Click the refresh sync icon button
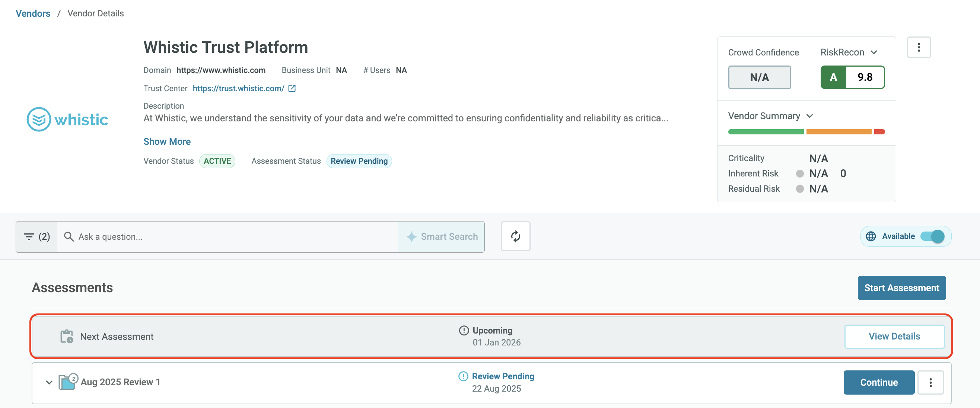The width and height of the screenshot is (980, 408). click(515, 236)
